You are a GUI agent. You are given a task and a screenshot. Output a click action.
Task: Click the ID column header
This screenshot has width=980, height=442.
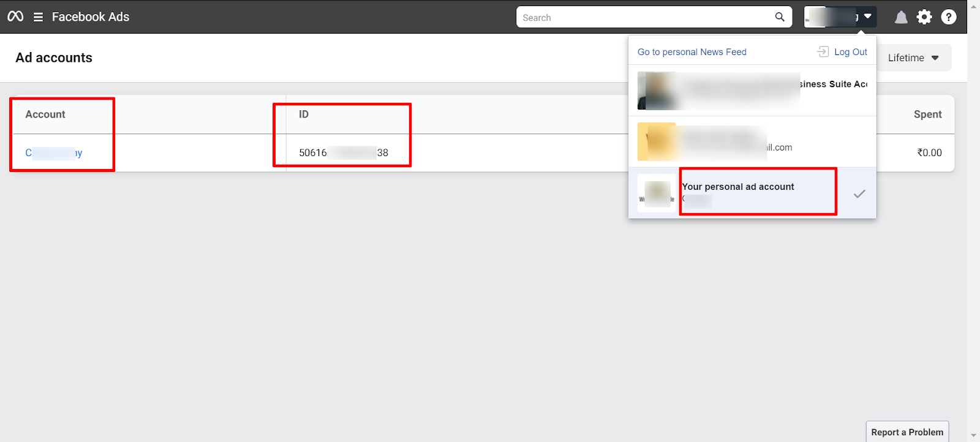pos(304,114)
